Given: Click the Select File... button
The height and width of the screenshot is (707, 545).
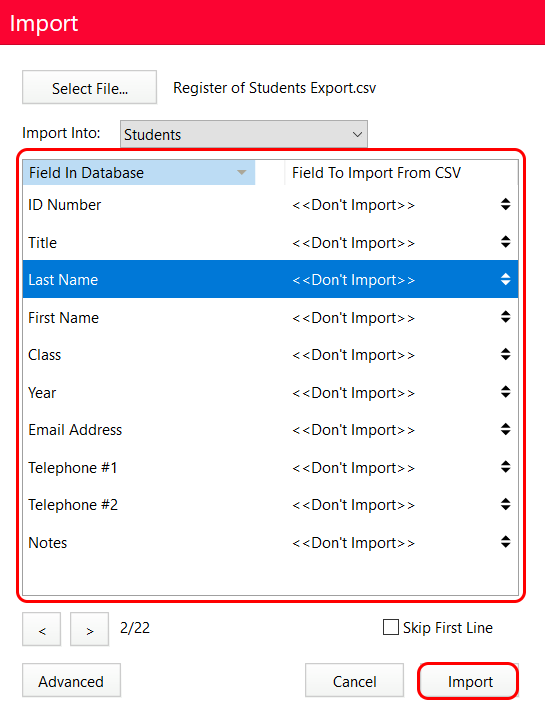Looking at the screenshot, I should click(90, 87).
